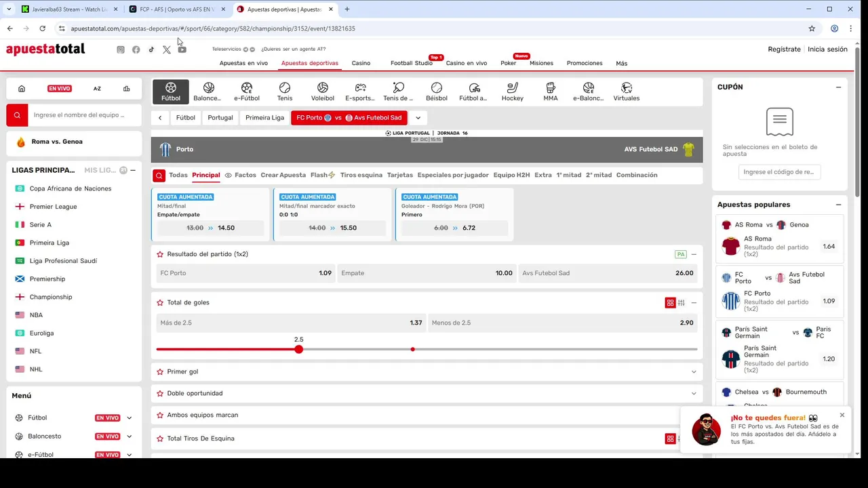Image resolution: width=868 pixels, height=488 pixels.
Task: Click the small red dot on goals slider
Action: tap(412, 349)
